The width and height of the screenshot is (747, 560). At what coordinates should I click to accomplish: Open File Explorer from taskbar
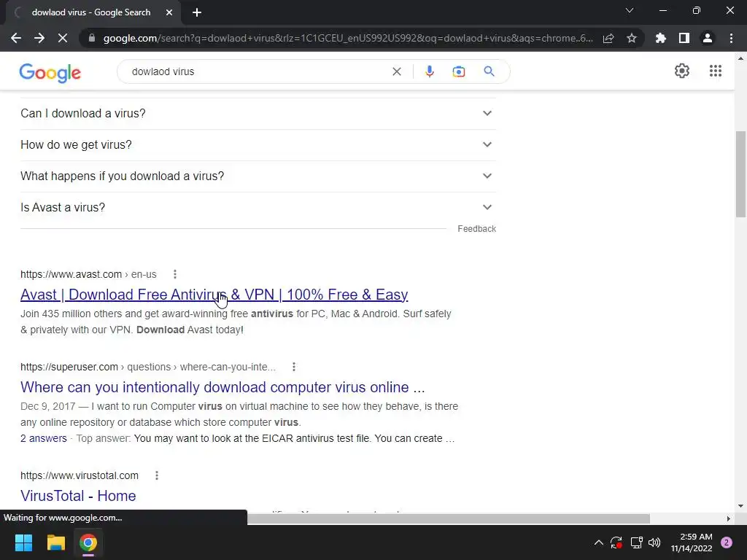point(55,542)
